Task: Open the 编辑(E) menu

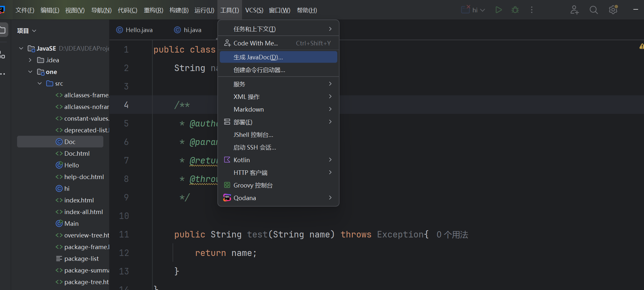Action: tap(50, 10)
